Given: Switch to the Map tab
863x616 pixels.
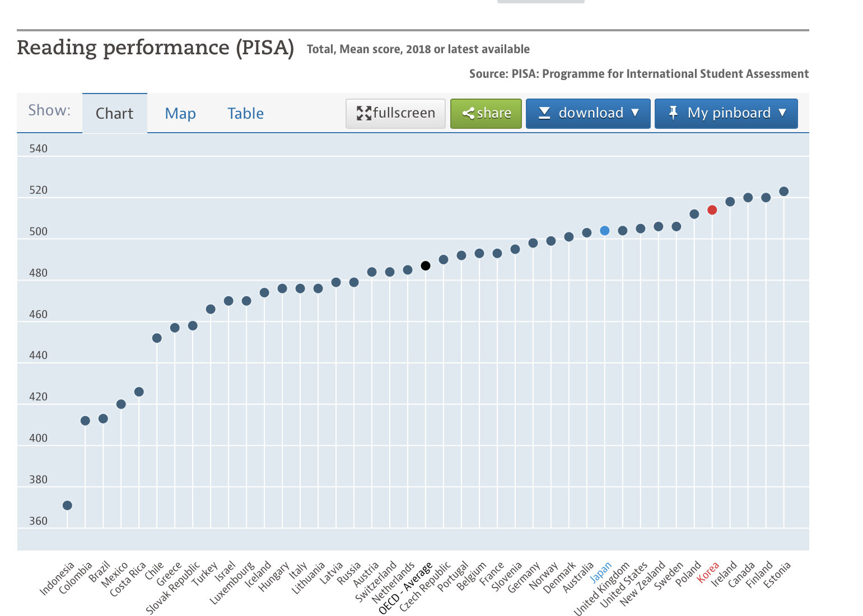Looking at the screenshot, I should [x=180, y=114].
